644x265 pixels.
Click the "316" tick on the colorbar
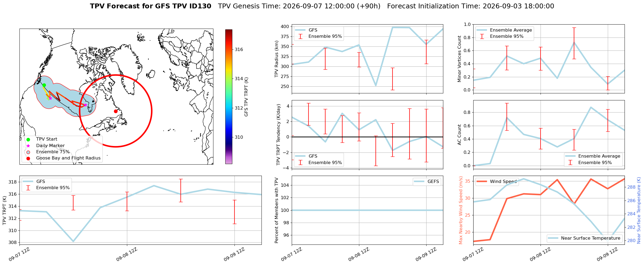coord(239,50)
